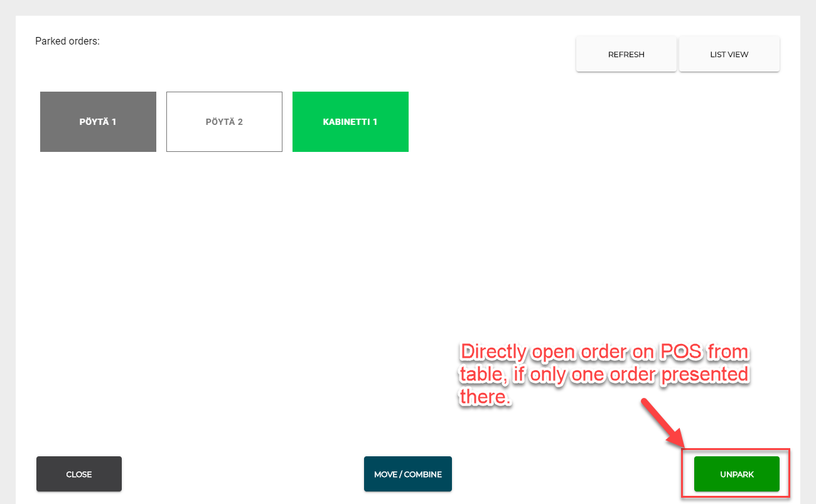
Task: Select the Pöytä 2 table tile
Action: [224, 122]
